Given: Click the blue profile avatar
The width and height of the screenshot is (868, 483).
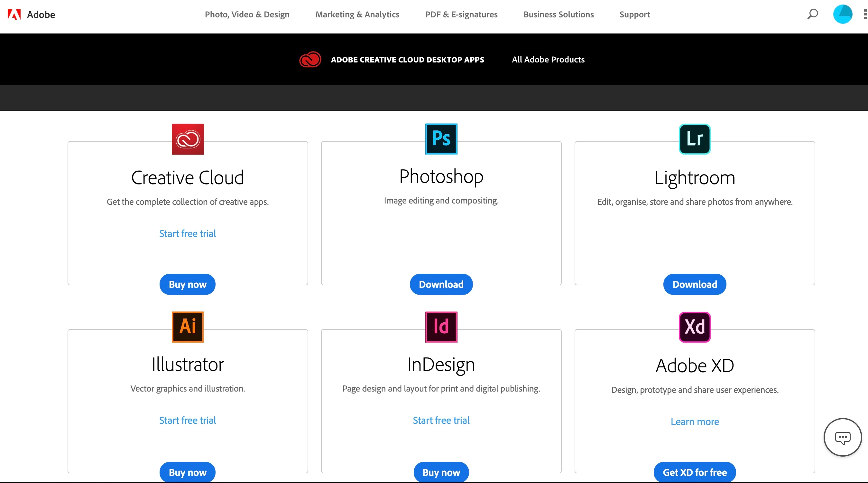Looking at the screenshot, I should pyautogui.click(x=842, y=14).
